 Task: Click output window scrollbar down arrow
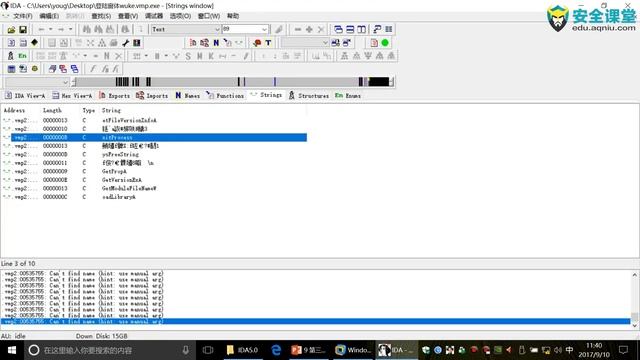pyautogui.click(x=635, y=326)
